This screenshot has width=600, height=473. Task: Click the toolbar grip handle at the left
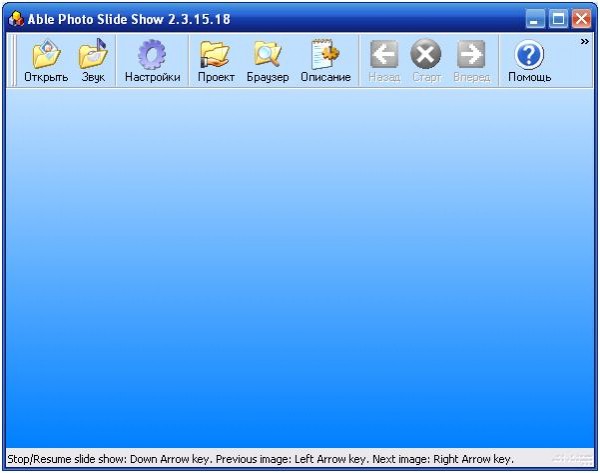click(13, 60)
